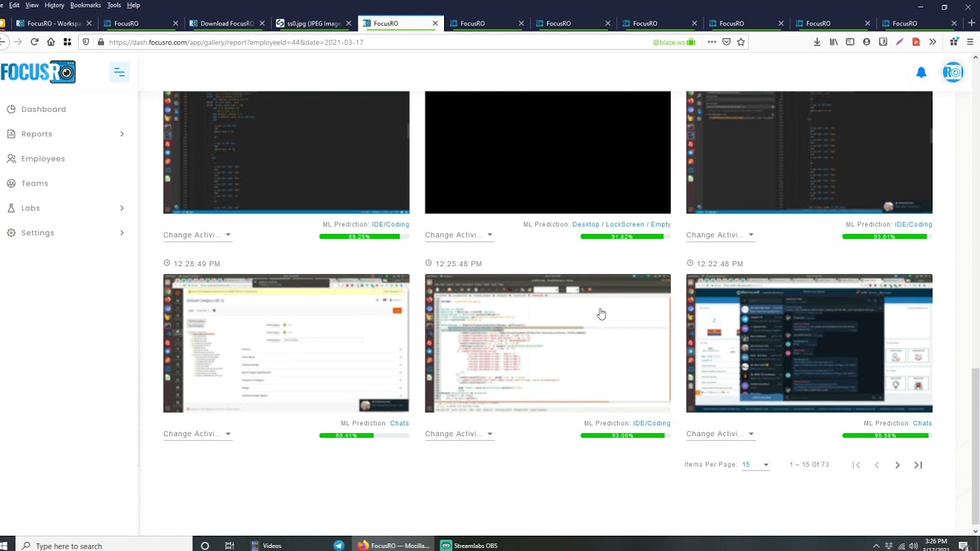This screenshot has height=551, width=980.
Task: Click the FocusRO logo
Action: point(38,72)
